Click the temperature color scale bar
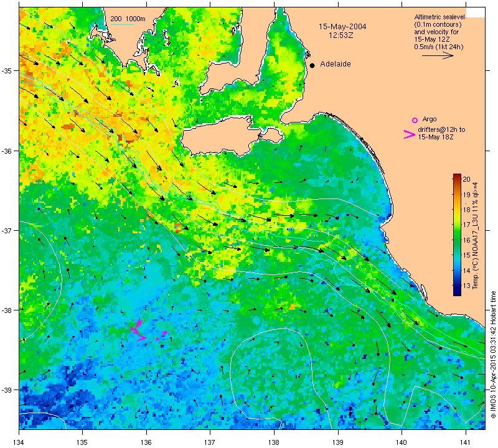498x448 pixels. click(x=457, y=235)
